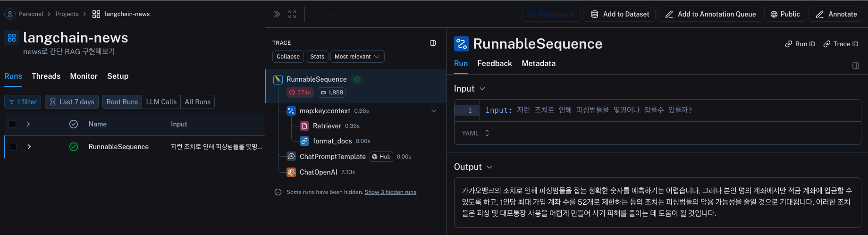868x235 pixels.
Task: Click the Playground button
Action: coord(551,14)
